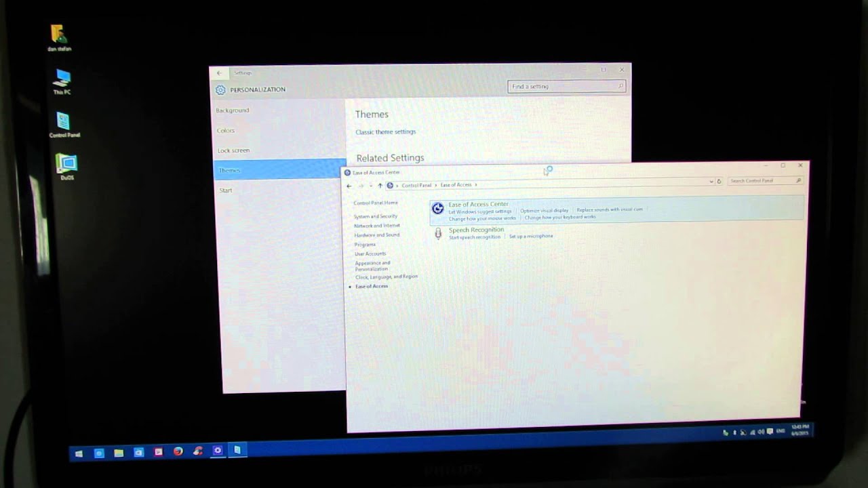Viewport: 868px width, 488px height.
Task: Switch to Settings gear icon on taskbar
Action: click(x=218, y=450)
